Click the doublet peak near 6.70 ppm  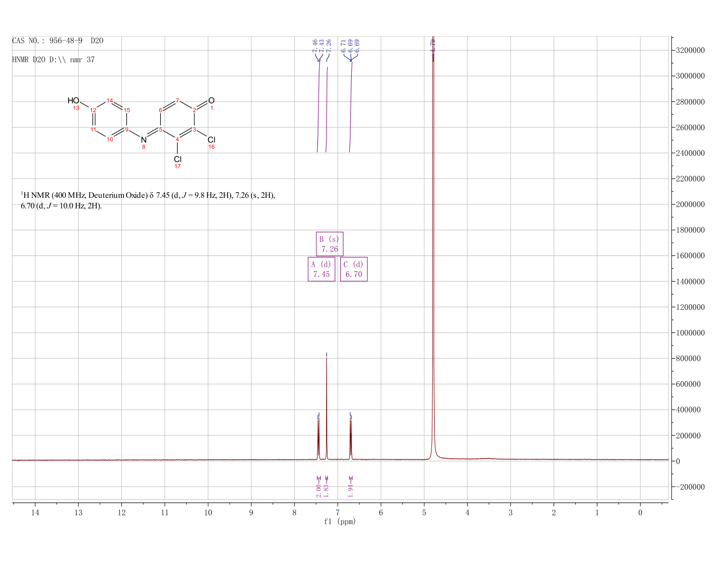click(351, 439)
